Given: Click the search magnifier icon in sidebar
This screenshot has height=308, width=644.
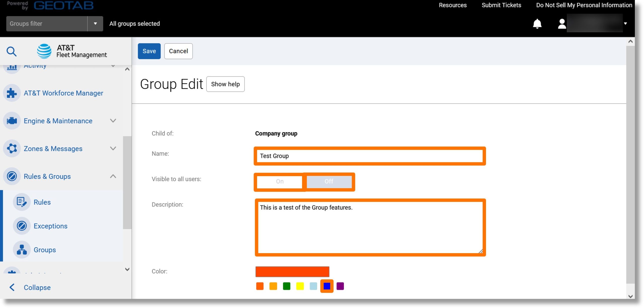Looking at the screenshot, I should 11,51.
